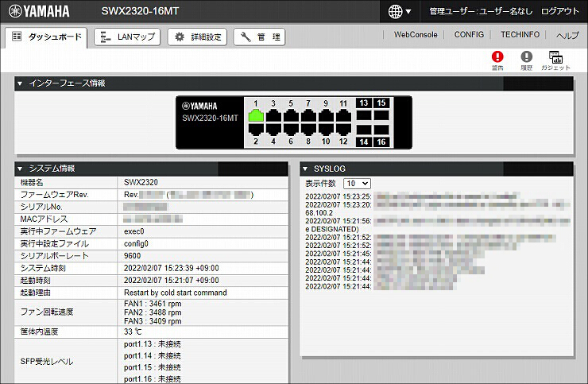This screenshot has height=384, width=588.
Task: Click the FAN1 : 3461 rpm reading
Action: tap(153, 304)
